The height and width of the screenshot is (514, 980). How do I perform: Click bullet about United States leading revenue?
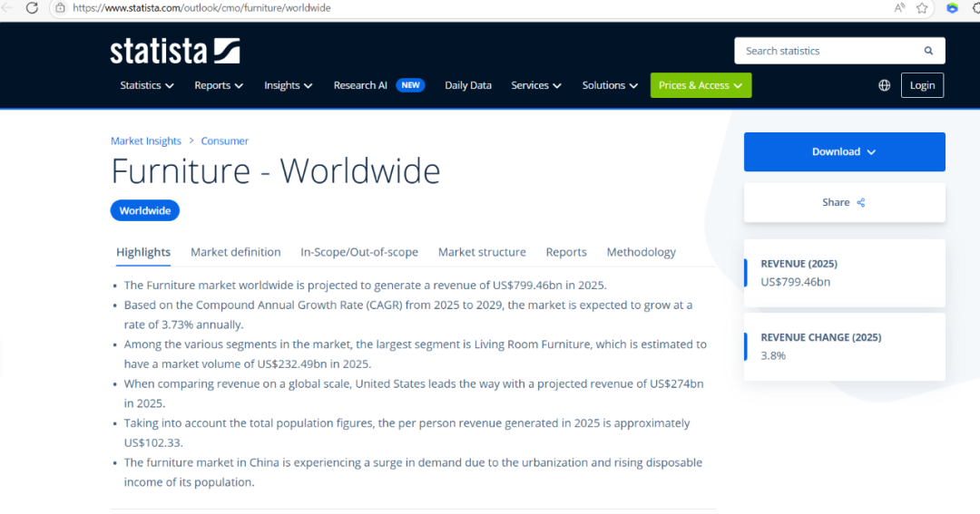(x=414, y=393)
